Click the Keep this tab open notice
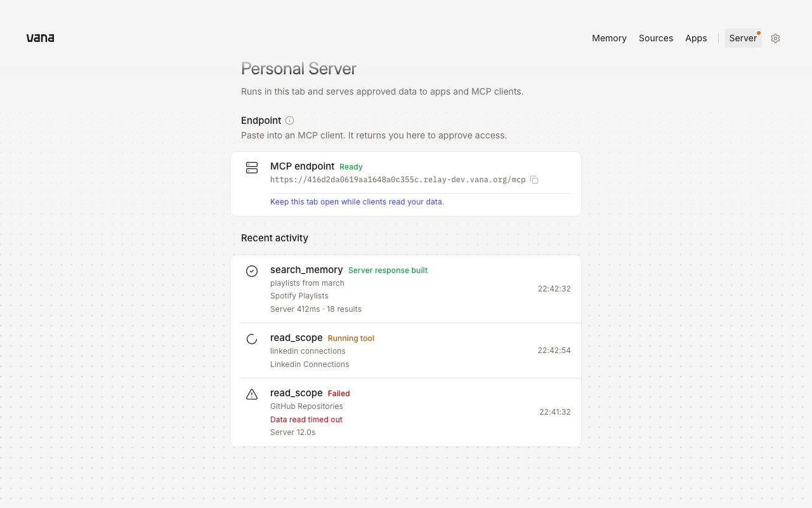The image size is (812, 508). 357,202
